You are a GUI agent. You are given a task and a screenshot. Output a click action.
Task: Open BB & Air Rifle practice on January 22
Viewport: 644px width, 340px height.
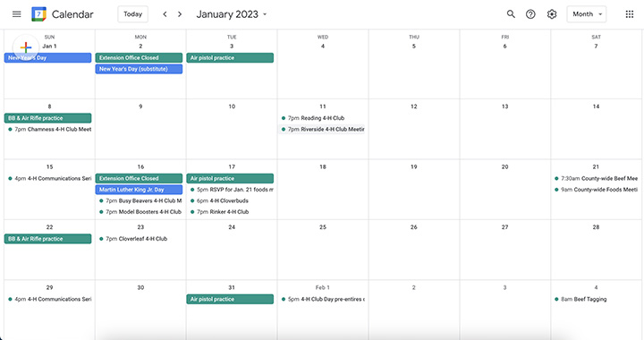[47, 239]
